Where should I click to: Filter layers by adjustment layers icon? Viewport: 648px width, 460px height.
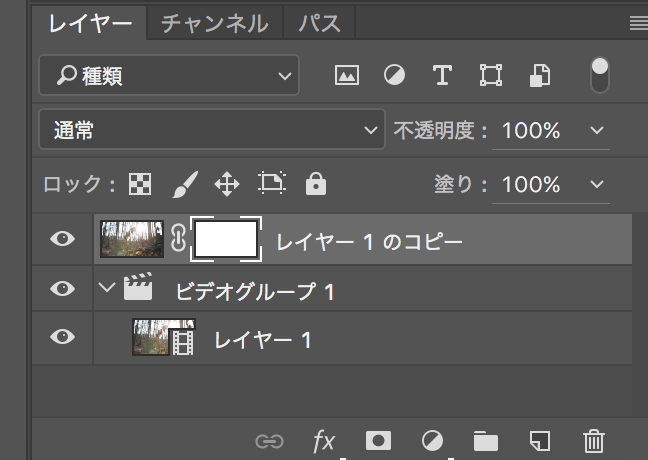(394, 75)
